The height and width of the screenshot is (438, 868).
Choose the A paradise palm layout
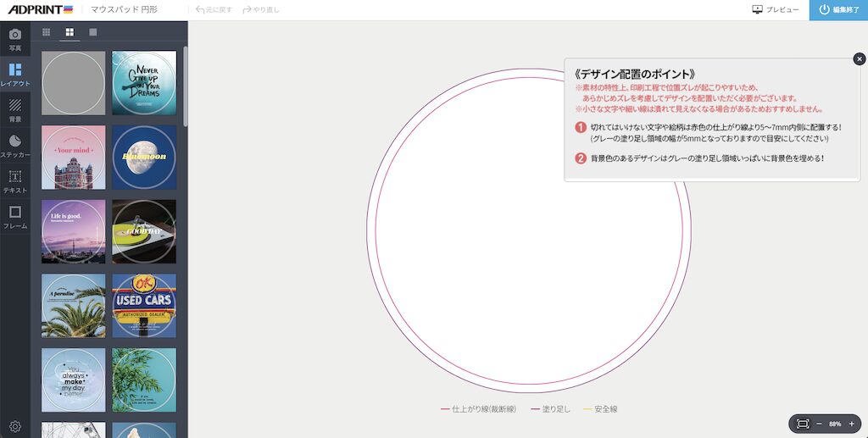pos(73,306)
